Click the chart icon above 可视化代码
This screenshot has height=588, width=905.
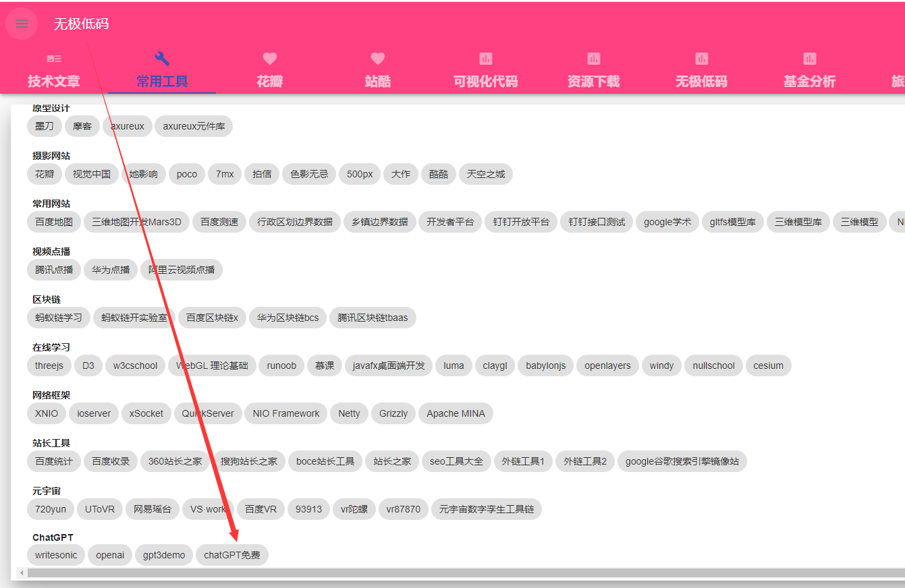pyautogui.click(x=486, y=59)
